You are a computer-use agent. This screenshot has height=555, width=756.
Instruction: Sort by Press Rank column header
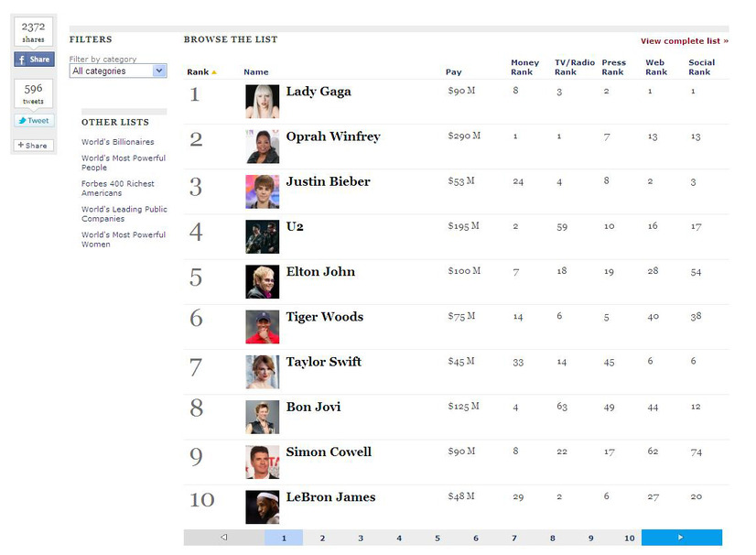click(x=613, y=67)
